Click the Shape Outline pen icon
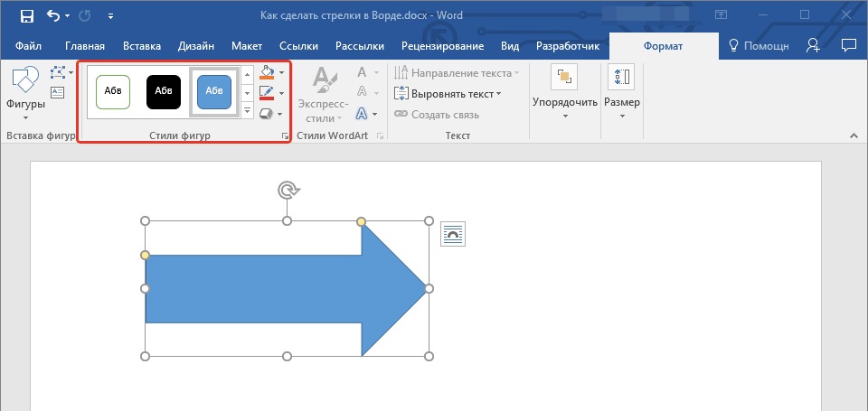 click(x=267, y=93)
